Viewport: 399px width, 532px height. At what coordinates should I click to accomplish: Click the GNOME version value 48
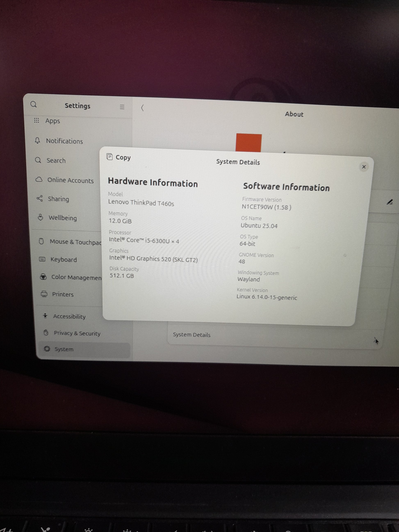[242, 261]
